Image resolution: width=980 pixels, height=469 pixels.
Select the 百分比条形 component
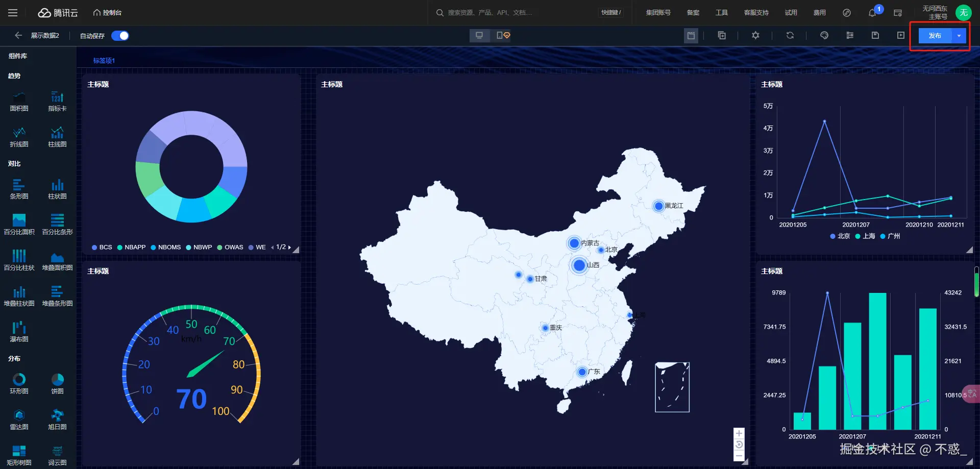[57, 225]
